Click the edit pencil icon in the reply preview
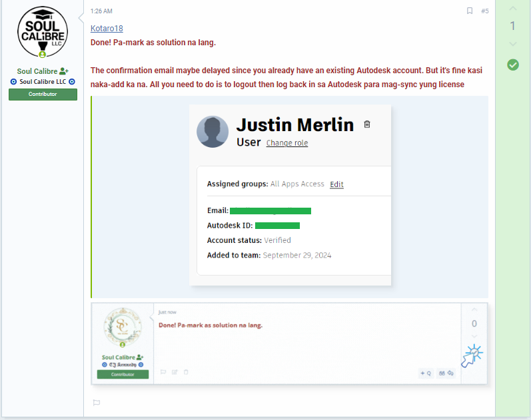Screen dimensions: 531x420 [175, 372]
